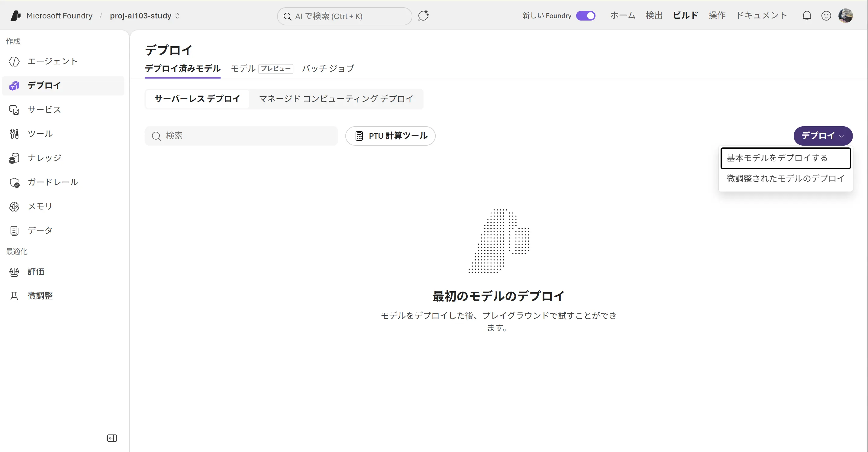This screenshot has width=868, height=452.
Task: Go to 検出 in top navigation
Action: tap(654, 15)
